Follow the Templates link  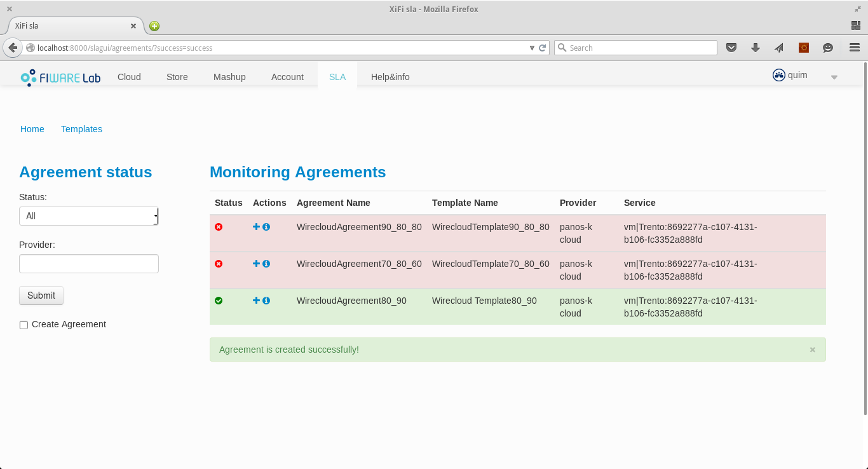coord(81,129)
